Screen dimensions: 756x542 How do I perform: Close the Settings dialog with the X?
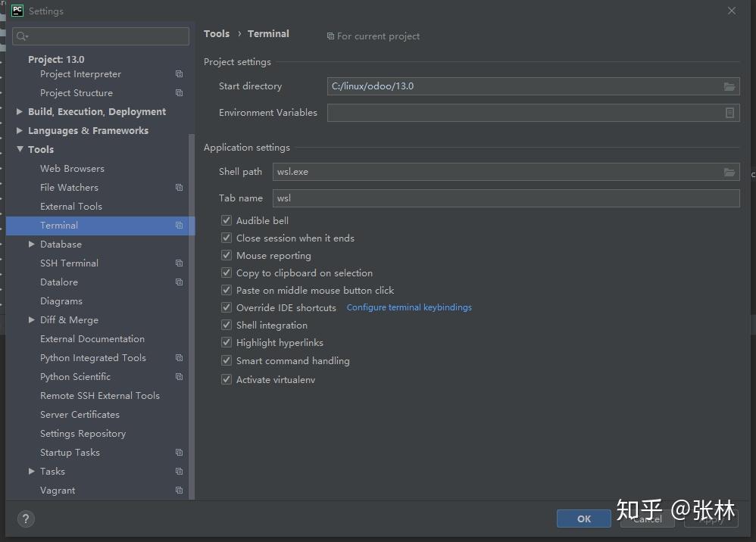(x=732, y=11)
